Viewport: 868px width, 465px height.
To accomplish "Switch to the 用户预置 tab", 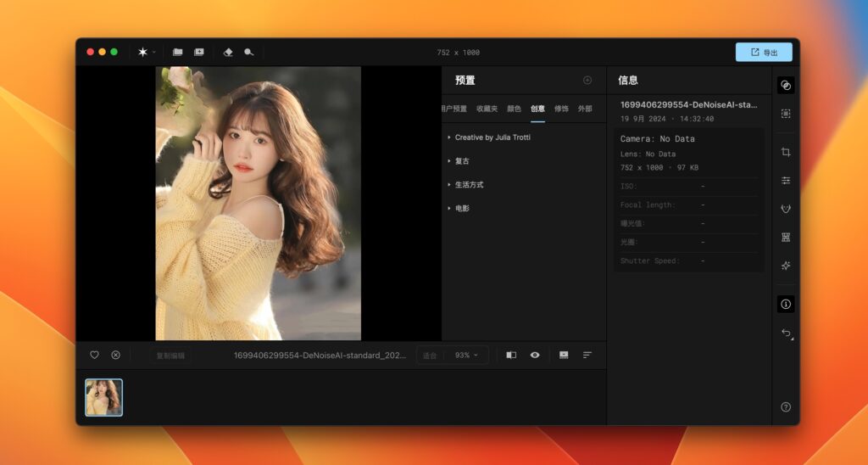I will [x=454, y=109].
